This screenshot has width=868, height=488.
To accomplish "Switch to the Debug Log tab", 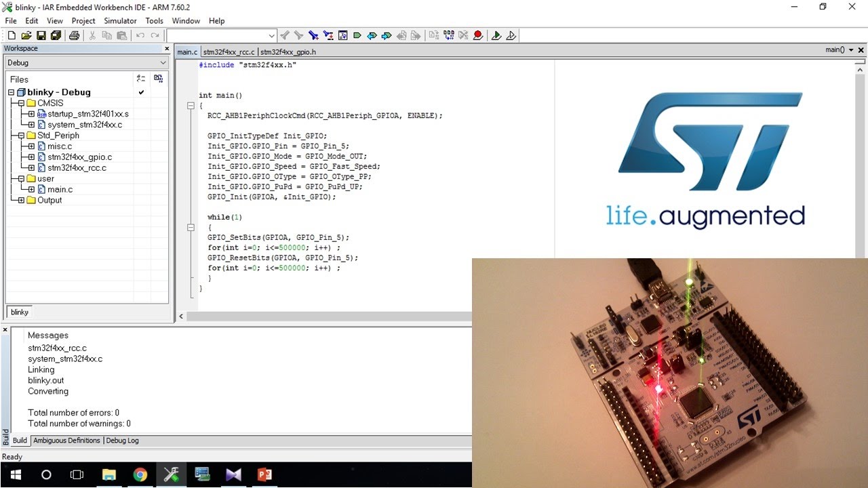I will [122, 441].
